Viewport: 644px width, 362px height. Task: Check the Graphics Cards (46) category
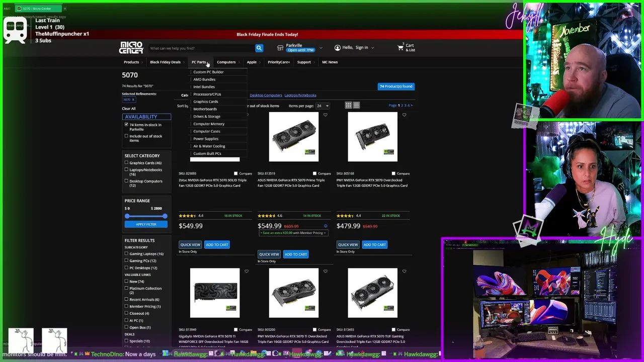[126, 163]
